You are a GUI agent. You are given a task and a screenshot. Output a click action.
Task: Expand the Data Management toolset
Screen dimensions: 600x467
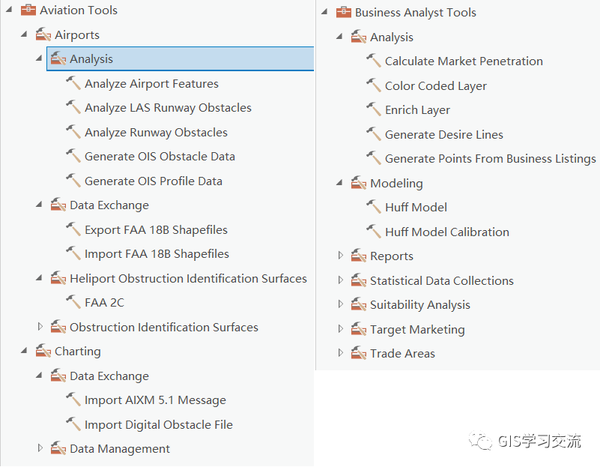[x=41, y=449]
